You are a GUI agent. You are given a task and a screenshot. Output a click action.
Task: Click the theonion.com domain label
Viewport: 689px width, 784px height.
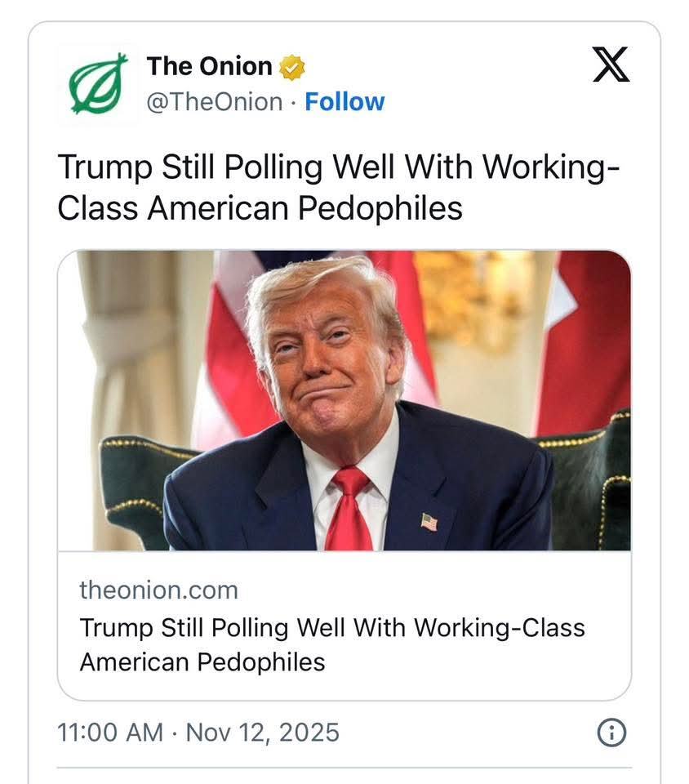pos(159,590)
